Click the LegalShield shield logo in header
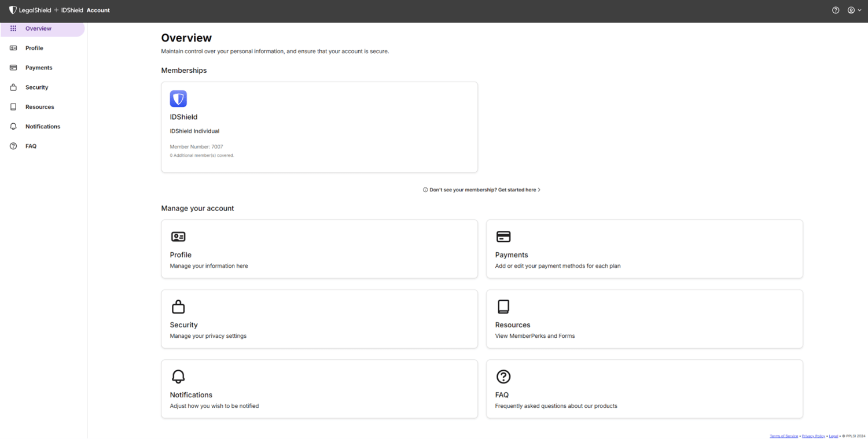This screenshot has width=868, height=439. [x=13, y=10]
